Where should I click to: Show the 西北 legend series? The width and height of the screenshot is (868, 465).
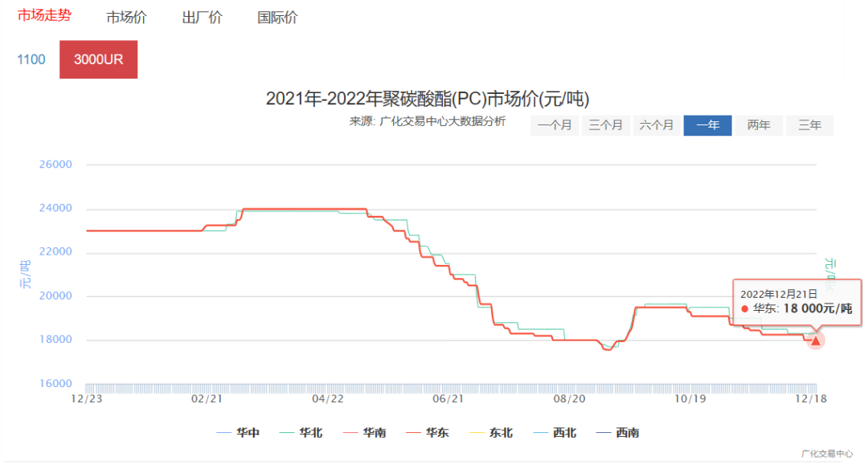(555, 433)
